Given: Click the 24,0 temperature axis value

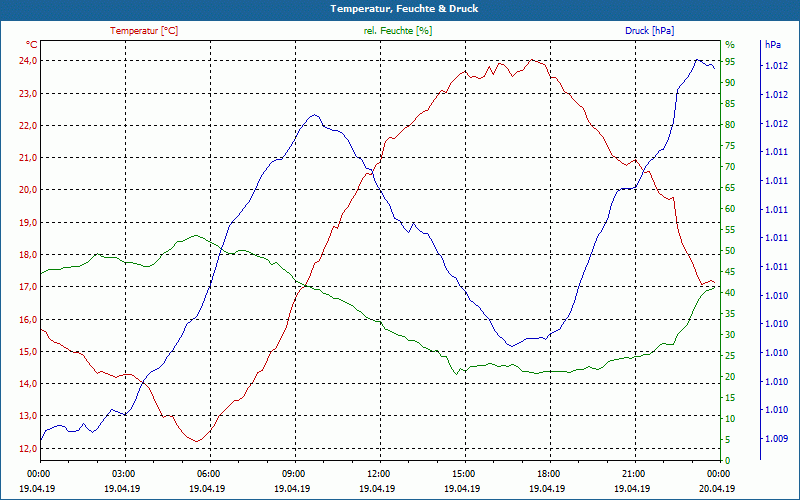Looking at the screenshot, I should tap(28, 61).
